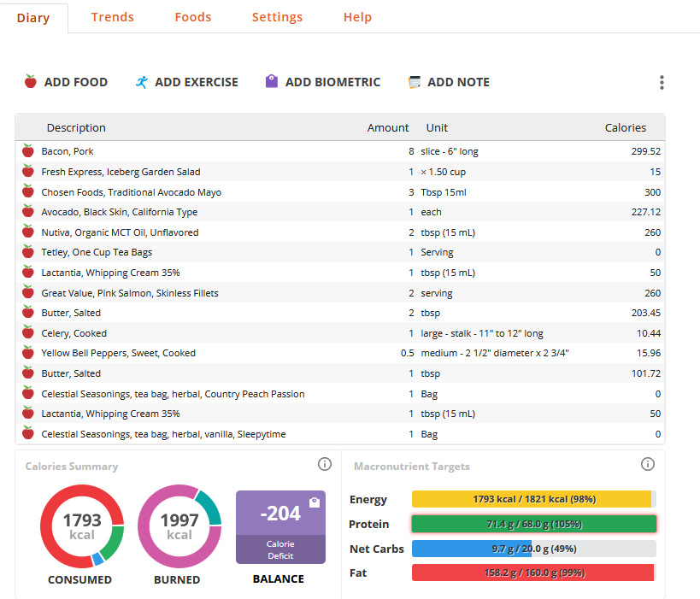Add a new exercise entry
The height and width of the screenshot is (599, 700).
click(x=187, y=82)
